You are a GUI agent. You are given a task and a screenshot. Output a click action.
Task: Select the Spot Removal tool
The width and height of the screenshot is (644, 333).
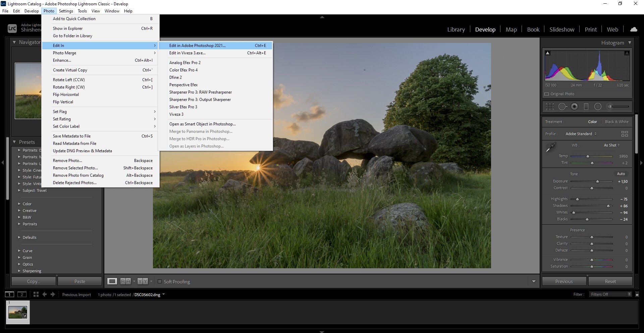pyautogui.click(x=563, y=107)
